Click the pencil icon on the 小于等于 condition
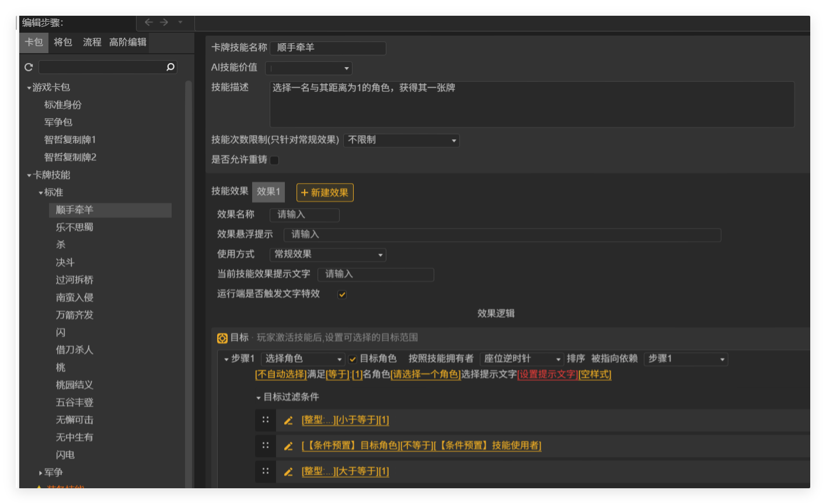826x504 pixels. (x=288, y=420)
